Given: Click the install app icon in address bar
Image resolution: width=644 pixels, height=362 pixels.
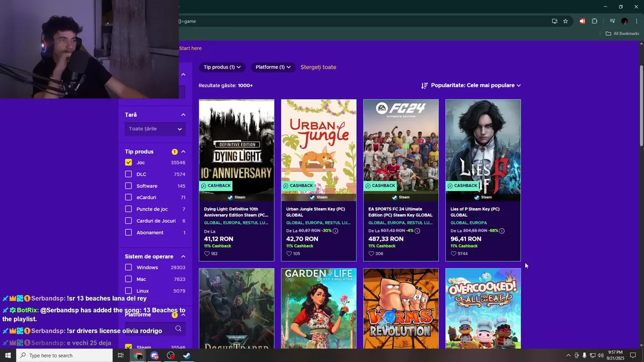Looking at the screenshot, I should coord(554,21).
